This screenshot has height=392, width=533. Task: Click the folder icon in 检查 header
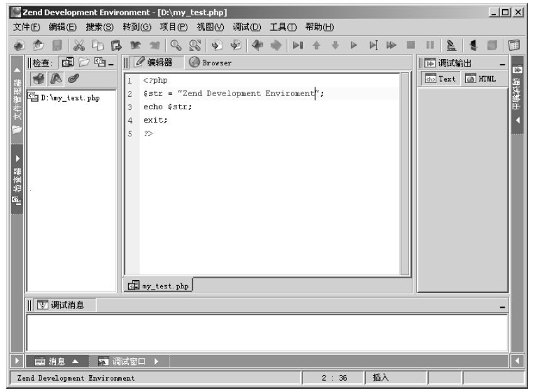pos(84,62)
